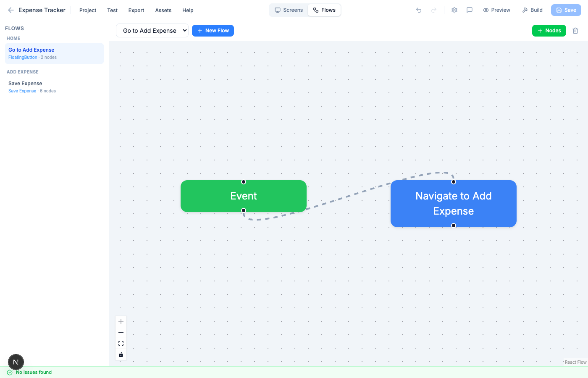Click the Preview button
The width and height of the screenshot is (588, 378).
pyautogui.click(x=497, y=10)
